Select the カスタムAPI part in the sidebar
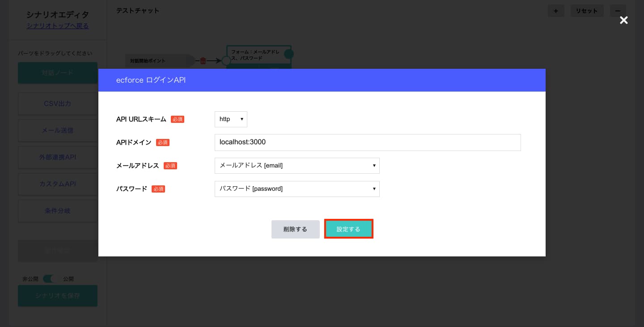This screenshot has width=644, height=327. (58, 184)
